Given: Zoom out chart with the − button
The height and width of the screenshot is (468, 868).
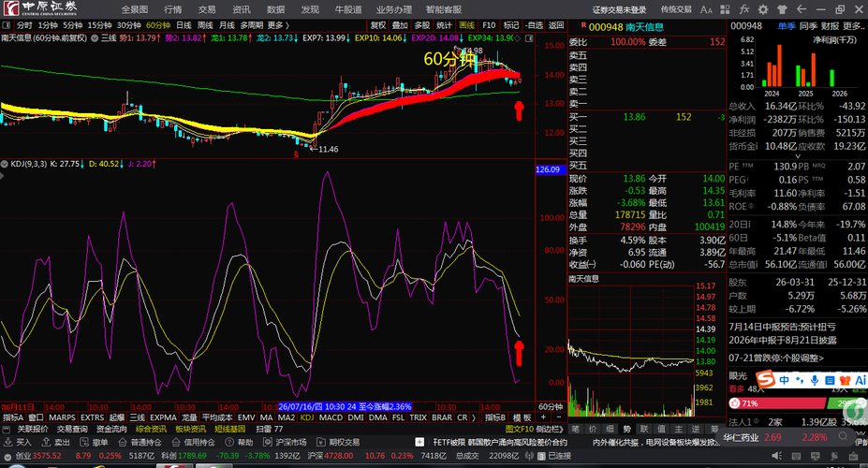Looking at the screenshot, I should point(558,417).
